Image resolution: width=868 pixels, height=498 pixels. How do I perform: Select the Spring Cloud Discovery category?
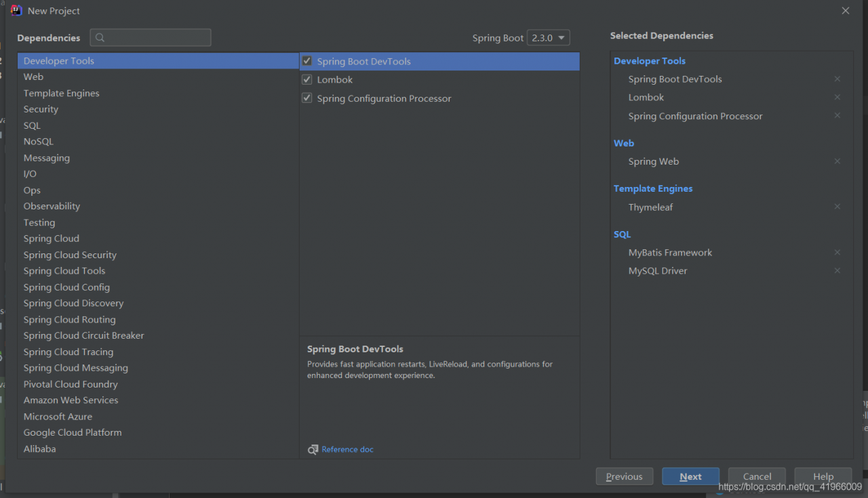[158, 303]
